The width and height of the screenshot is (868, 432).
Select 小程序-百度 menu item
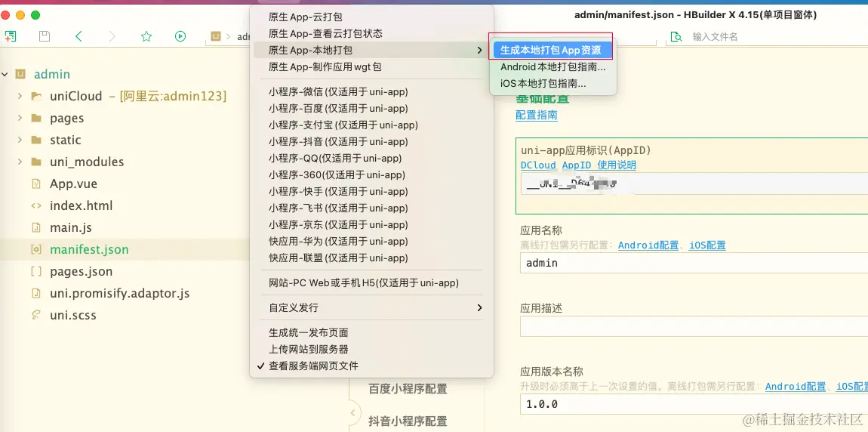[371, 108]
